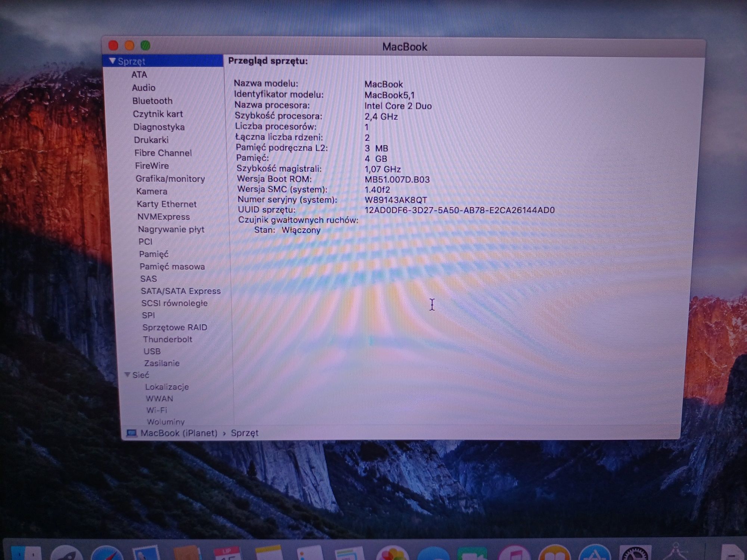Select Drukarki in the sidebar
The height and width of the screenshot is (560, 747).
click(x=151, y=140)
